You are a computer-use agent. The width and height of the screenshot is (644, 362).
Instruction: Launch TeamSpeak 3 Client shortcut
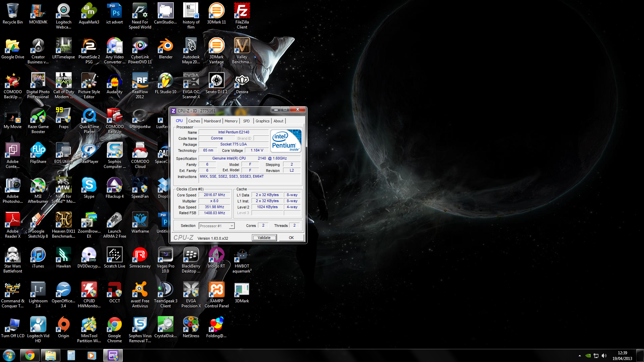click(166, 295)
